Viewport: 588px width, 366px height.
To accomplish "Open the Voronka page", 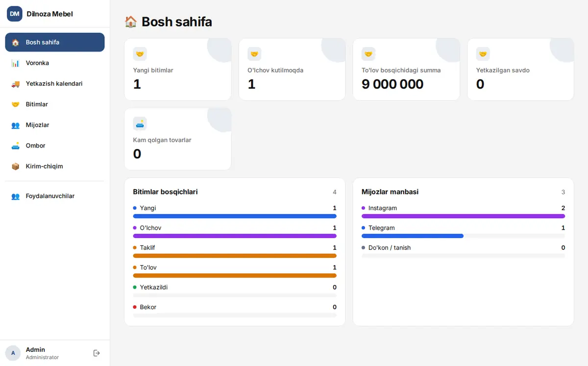I will (x=55, y=63).
